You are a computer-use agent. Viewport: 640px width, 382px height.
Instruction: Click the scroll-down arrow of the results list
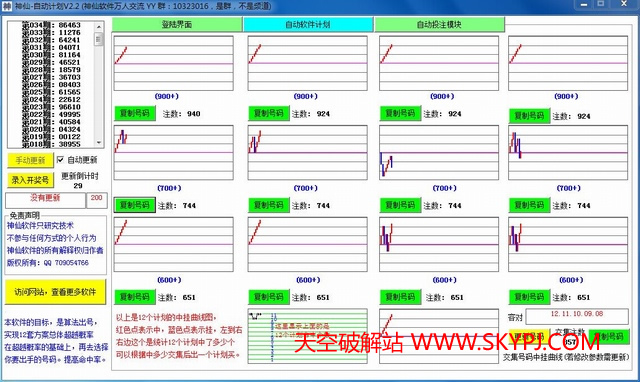[99, 142]
